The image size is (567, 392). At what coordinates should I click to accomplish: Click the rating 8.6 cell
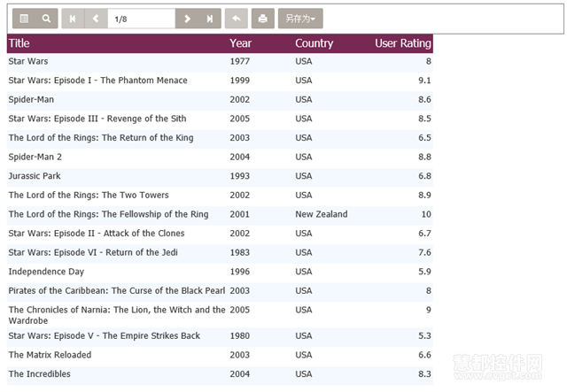tap(424, 100)
